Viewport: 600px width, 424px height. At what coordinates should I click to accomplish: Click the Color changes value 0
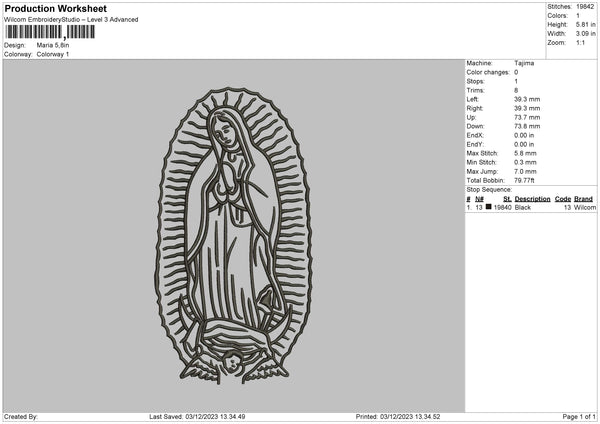(x=516, y=72)
